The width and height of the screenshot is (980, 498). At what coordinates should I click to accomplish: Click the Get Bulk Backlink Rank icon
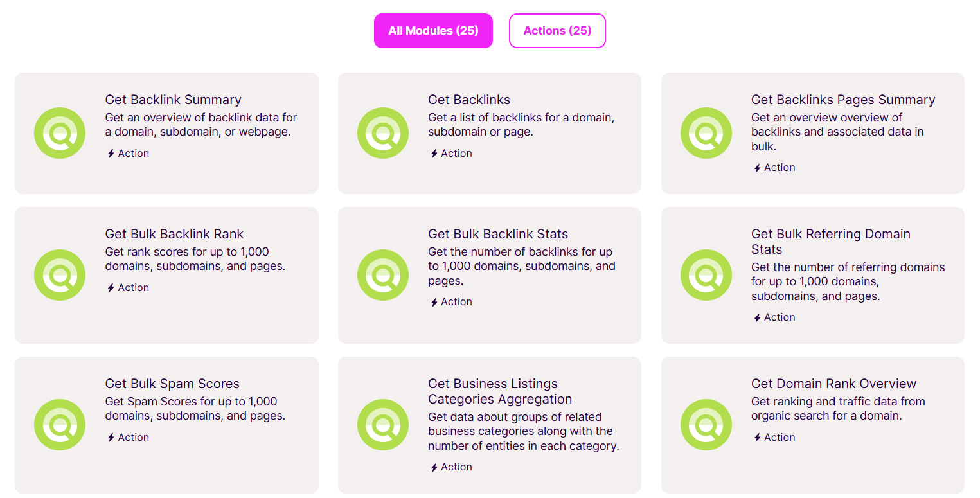[x=60, y=275]
